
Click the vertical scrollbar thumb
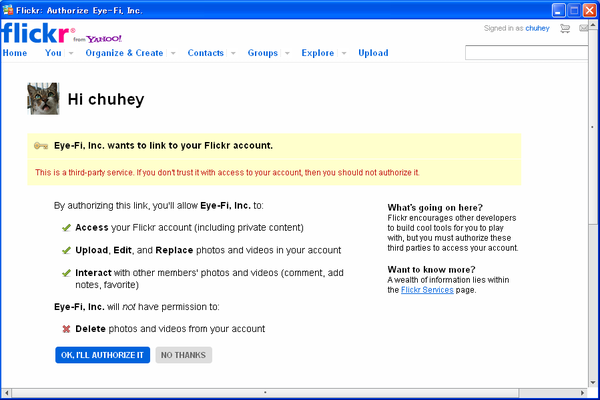tap(593, 127)
